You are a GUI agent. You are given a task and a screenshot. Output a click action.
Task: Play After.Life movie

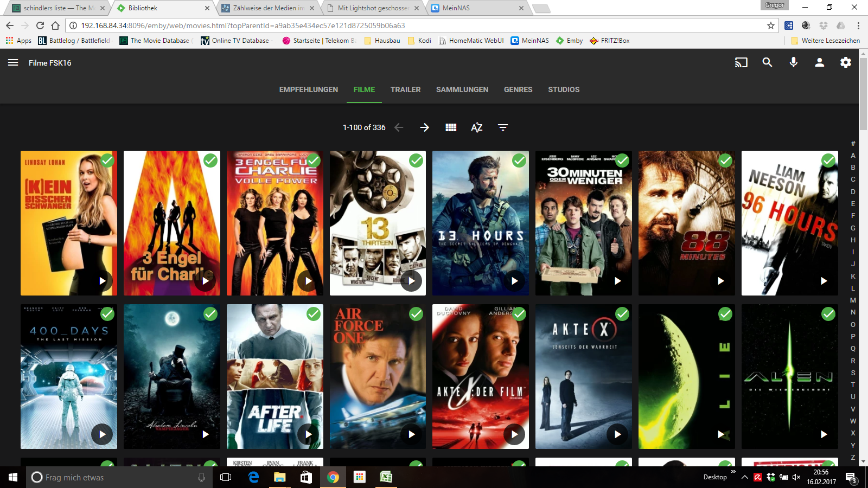308,434
